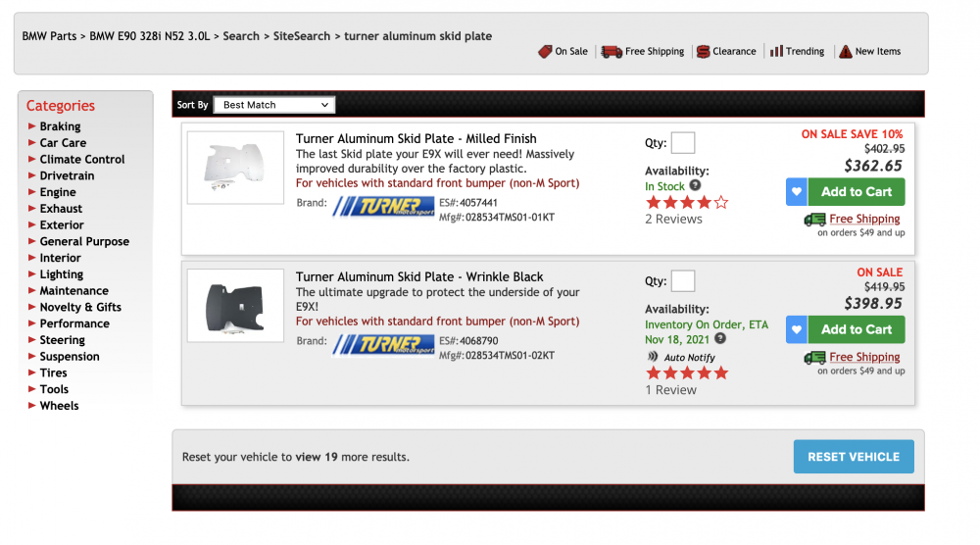Open the Tools category
The width and height of the screenshot is (980, 545).
point(54,389)
